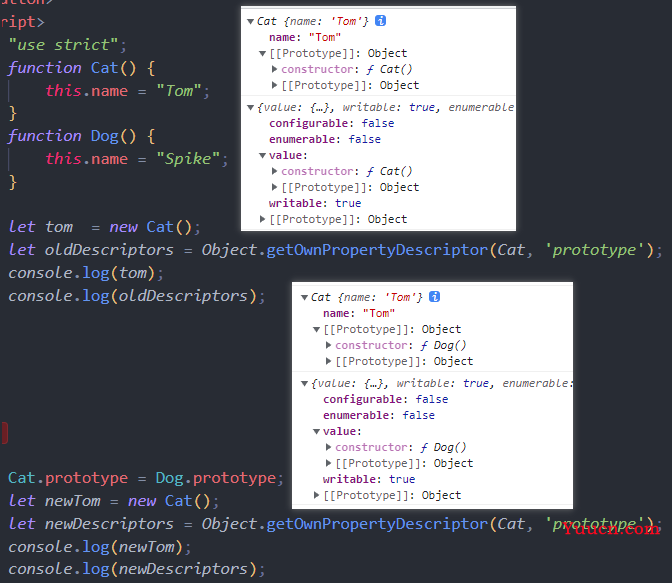Click the 'let newDescriptors' declaration line
Screen dimensions: 672x583
[x=335, y=524]
